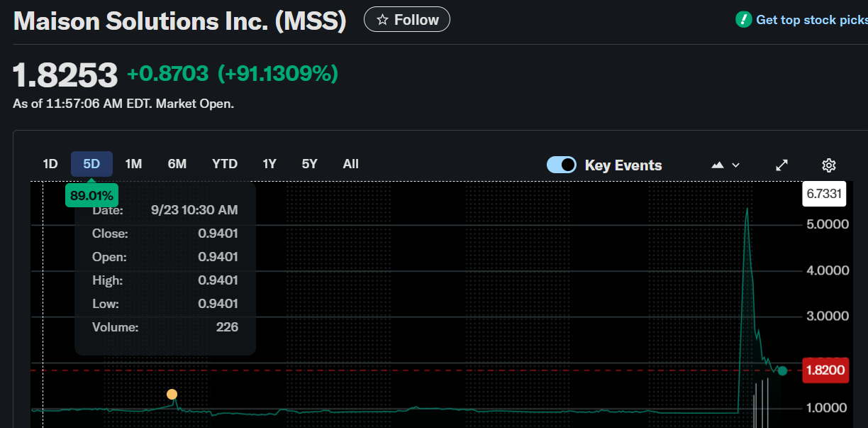Select the 5Y time range
868x428 pixels.
point(310,164)
